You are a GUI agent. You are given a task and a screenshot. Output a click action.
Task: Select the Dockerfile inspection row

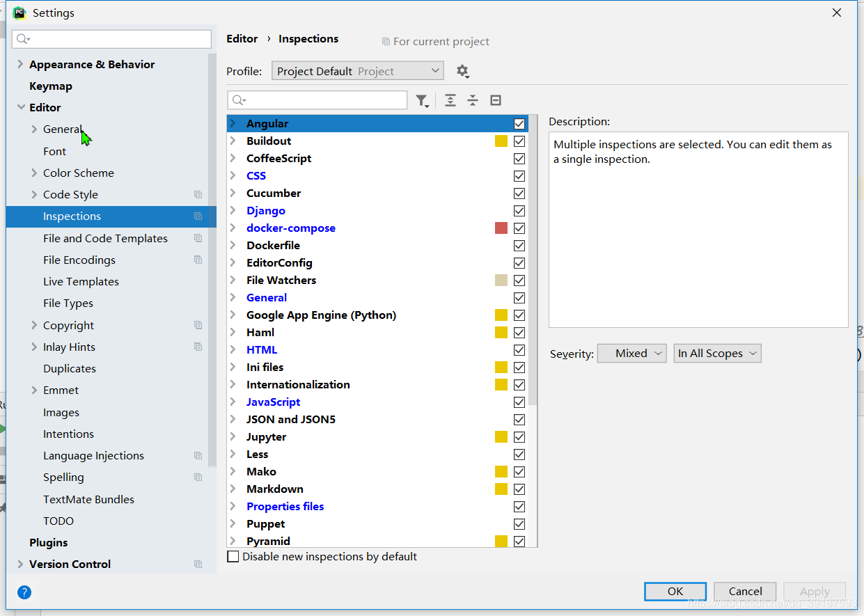(x=377, y=245)
